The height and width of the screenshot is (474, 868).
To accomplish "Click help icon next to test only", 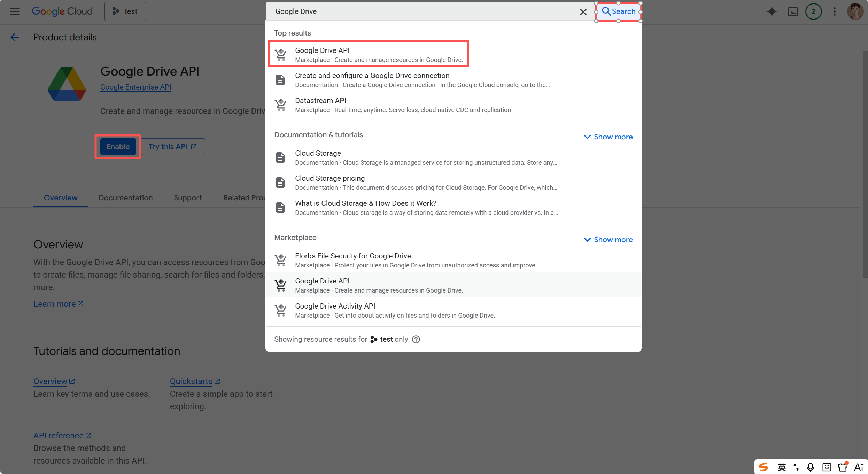I will click(416, 339).
